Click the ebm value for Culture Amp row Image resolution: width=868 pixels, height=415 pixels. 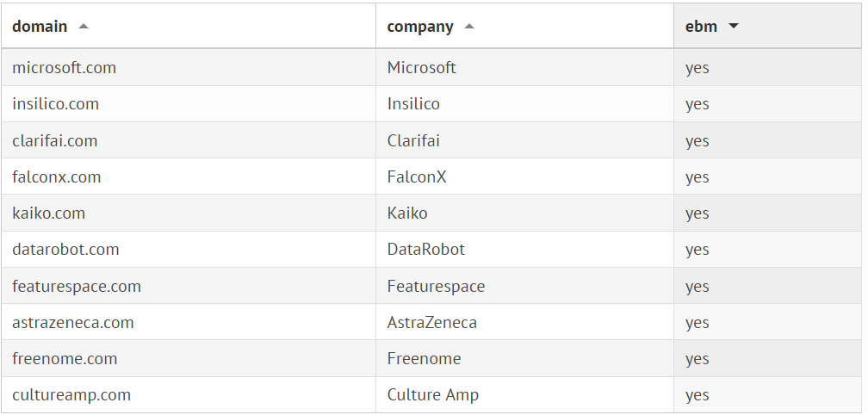697,395
